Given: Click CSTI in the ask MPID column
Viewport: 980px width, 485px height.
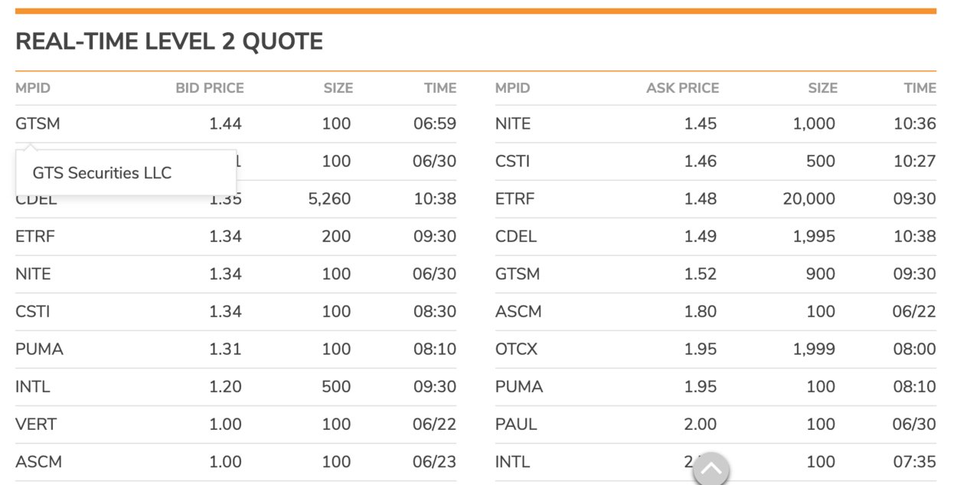Looking at the screenshot, I should click(512, 161).
